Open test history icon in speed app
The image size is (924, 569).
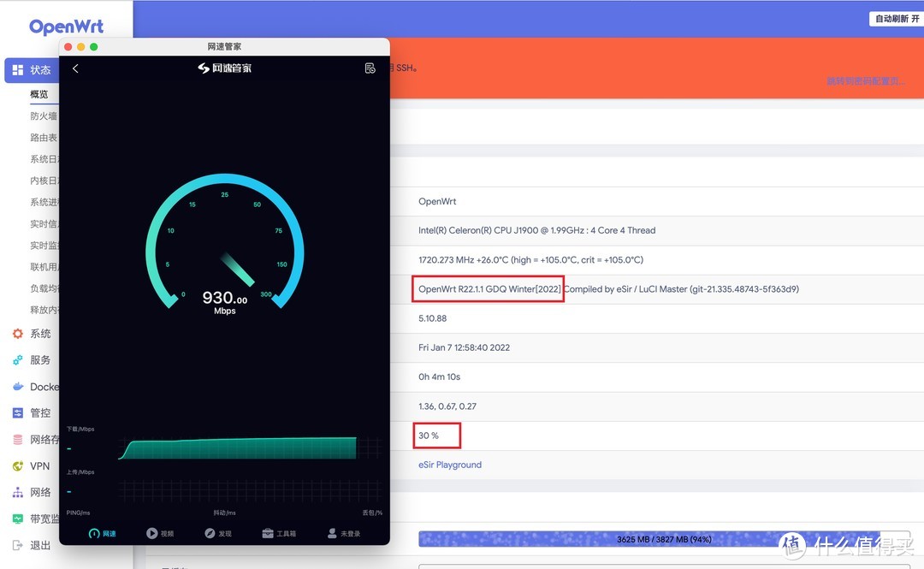pos(370,68)
